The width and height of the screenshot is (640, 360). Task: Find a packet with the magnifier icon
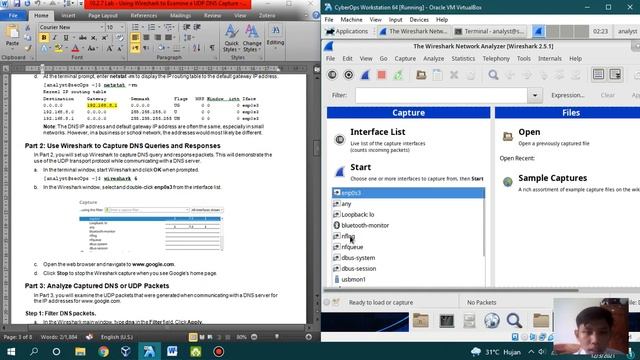click(x=493, y=75)
